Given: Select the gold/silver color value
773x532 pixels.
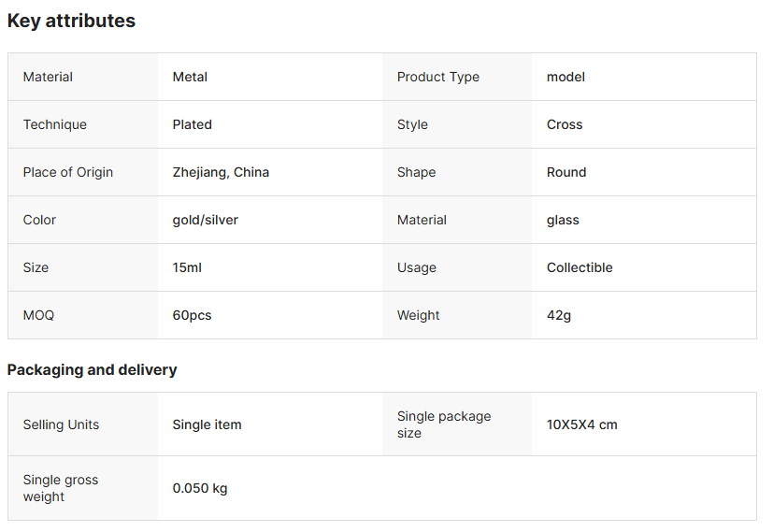Looking at the screenshot, I should pyautogui.click(x=205, y=220).
